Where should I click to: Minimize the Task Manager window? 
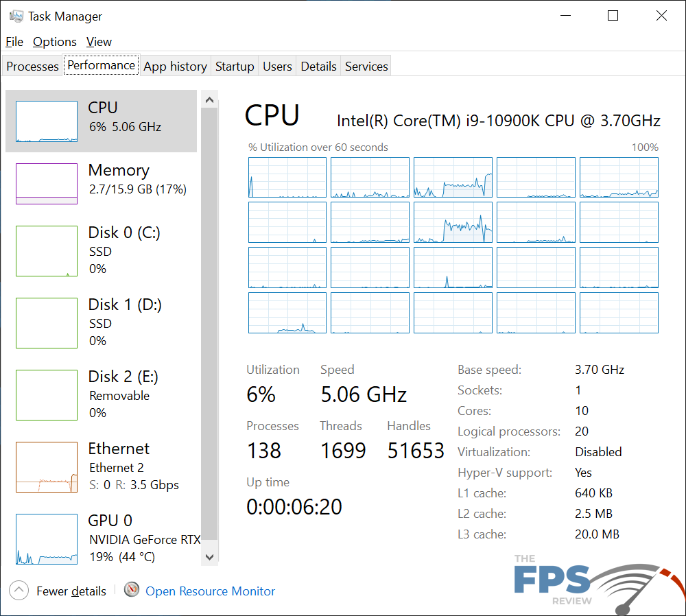[x=566, y=16]
